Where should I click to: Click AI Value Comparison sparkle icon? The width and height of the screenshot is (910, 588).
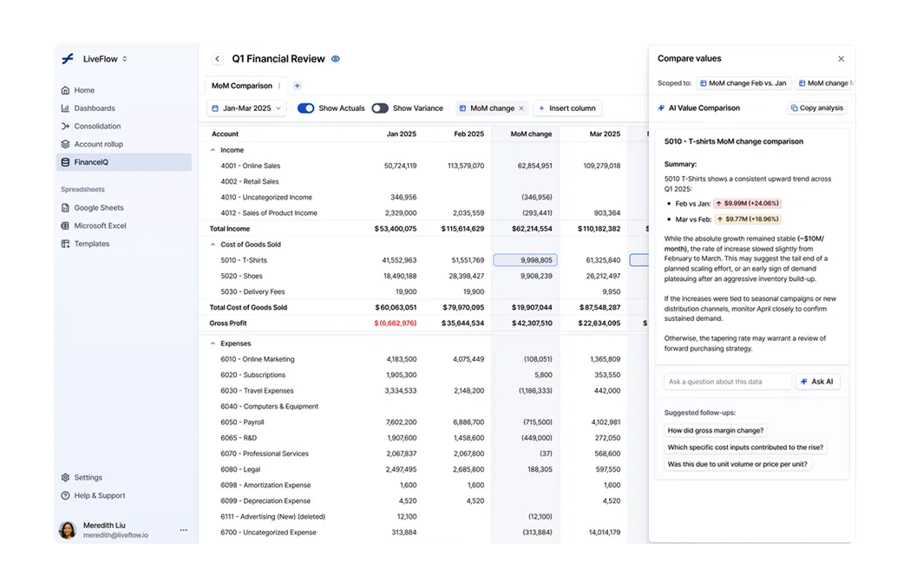(661, 108)
